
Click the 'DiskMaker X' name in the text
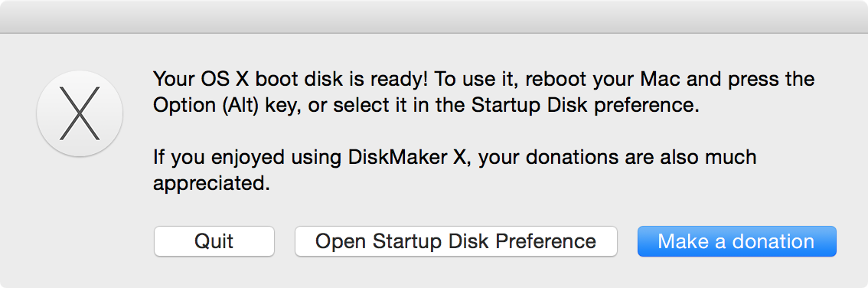[409, 157]
